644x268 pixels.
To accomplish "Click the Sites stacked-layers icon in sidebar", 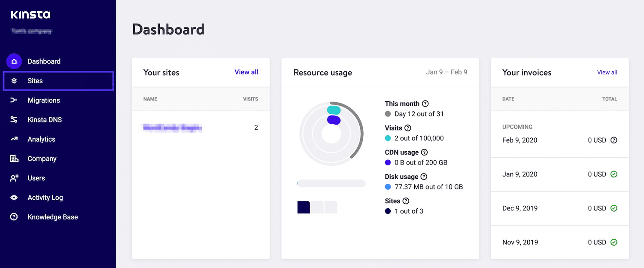I will 14,81.
